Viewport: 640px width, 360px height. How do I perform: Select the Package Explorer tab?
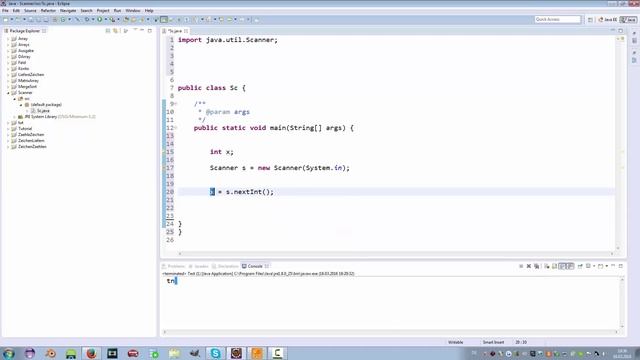pyautogui.click(x=24, y=31)
